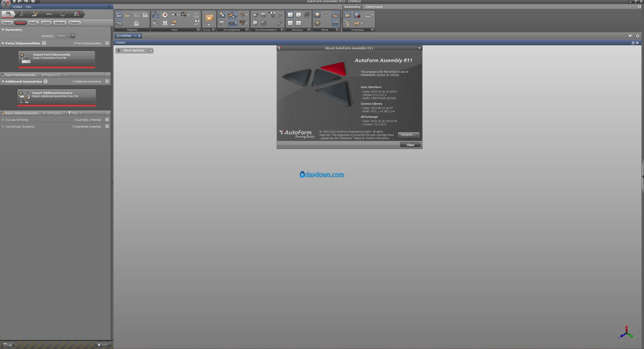Click the fit-to-view cube icon
The height and width of the screenshot is (349, 644).
(165, 15)
